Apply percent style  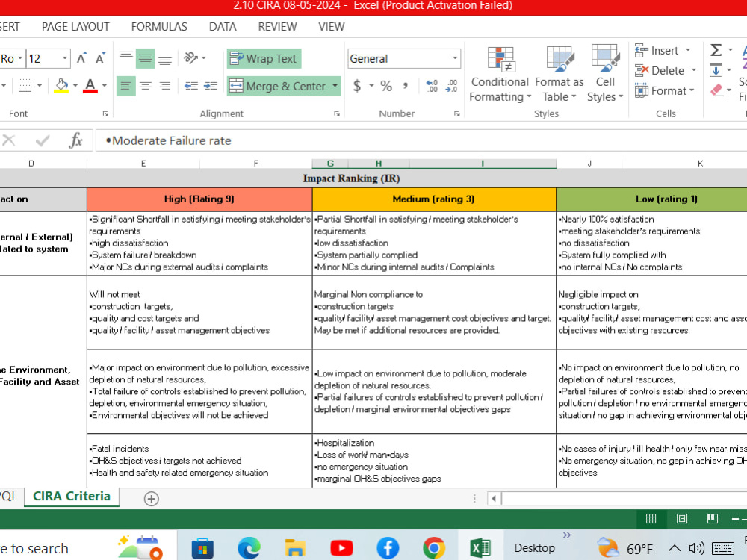click(x=386, y=86)
